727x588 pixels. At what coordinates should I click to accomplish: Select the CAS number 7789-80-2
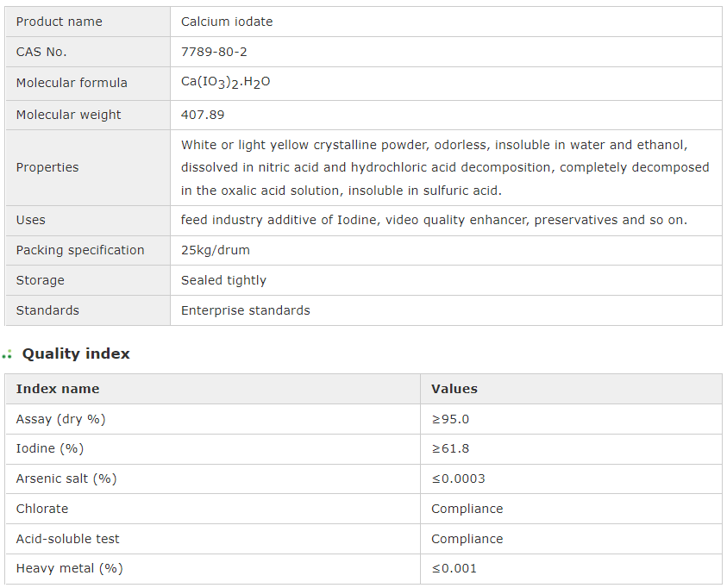tap(214, 52)
